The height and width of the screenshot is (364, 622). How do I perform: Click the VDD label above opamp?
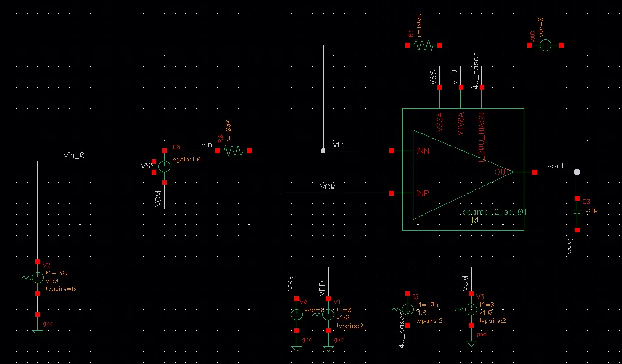pos(455,78)
